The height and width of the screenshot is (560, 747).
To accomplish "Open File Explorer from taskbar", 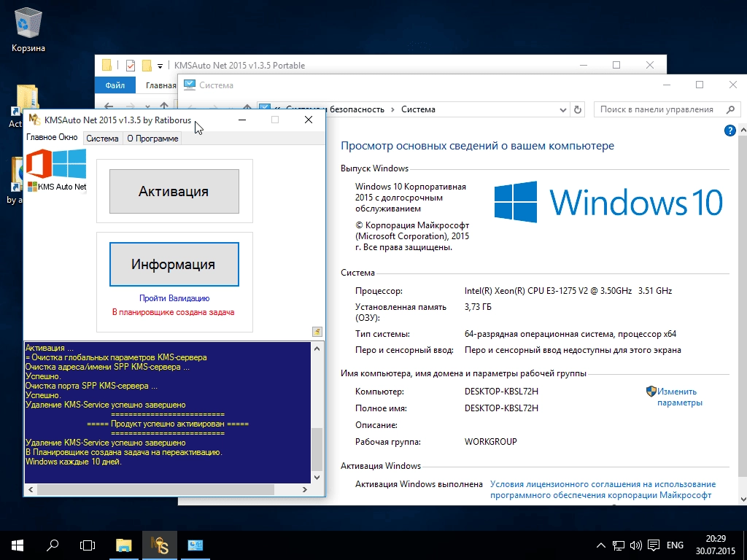I will pos(124,545).
